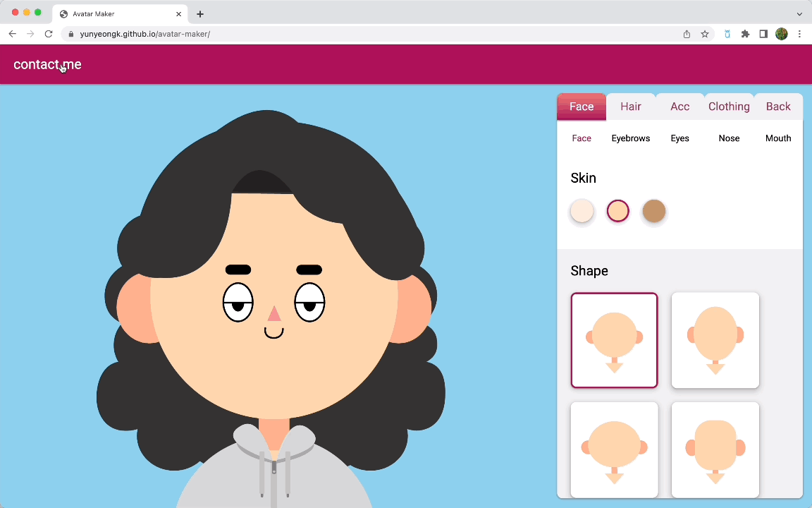This screenshot has height=508, width=812.
Task: Open the share page icon
Action: (687, 34)
